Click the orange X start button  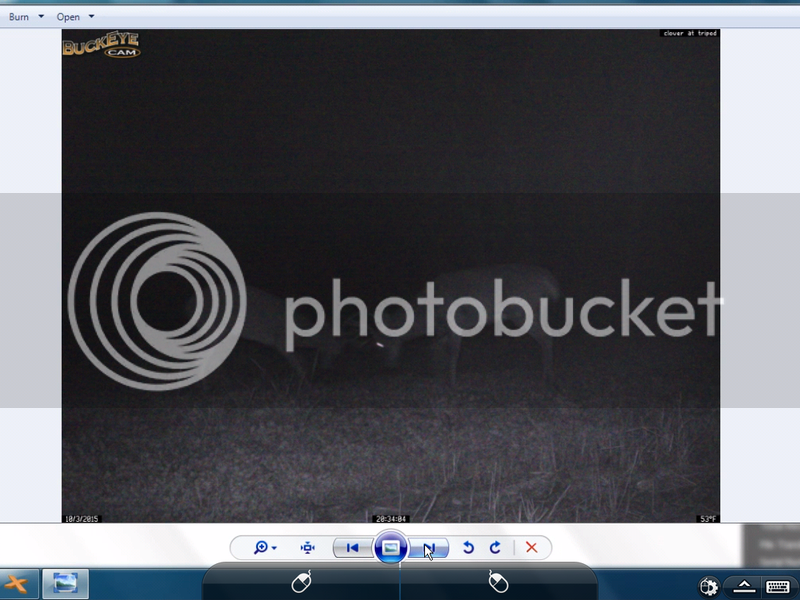tap(17, 584)
